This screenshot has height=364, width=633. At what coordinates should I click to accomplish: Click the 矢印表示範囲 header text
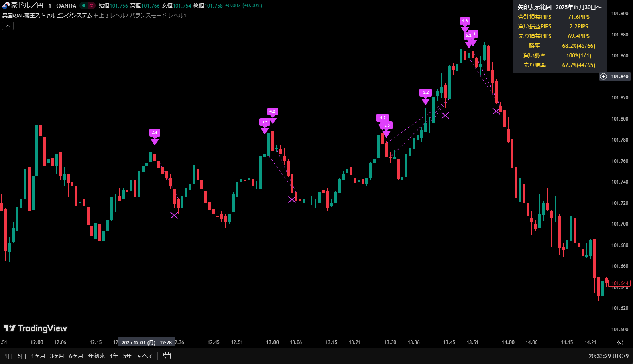click(x=534, y=7)
